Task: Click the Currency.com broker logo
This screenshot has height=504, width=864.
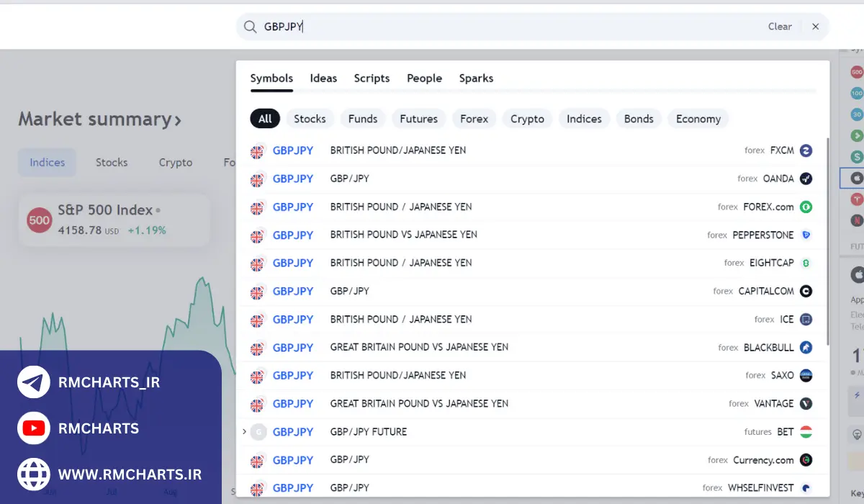Action: 805,459
